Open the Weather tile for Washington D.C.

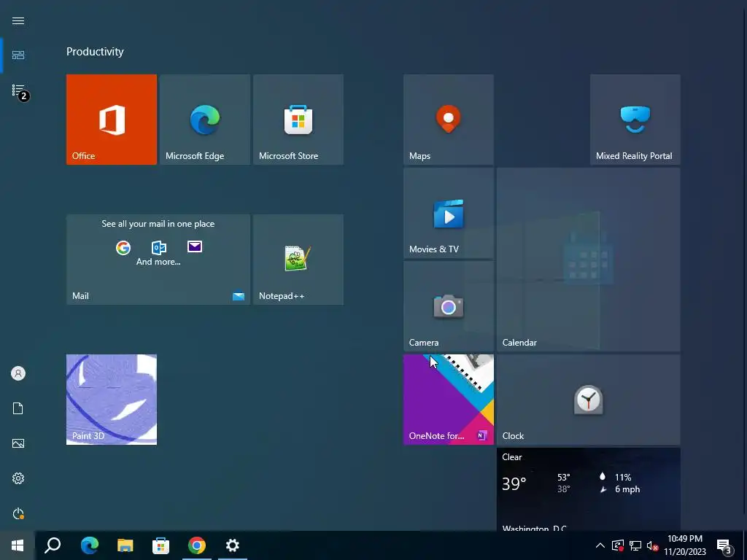pos(589,489)
